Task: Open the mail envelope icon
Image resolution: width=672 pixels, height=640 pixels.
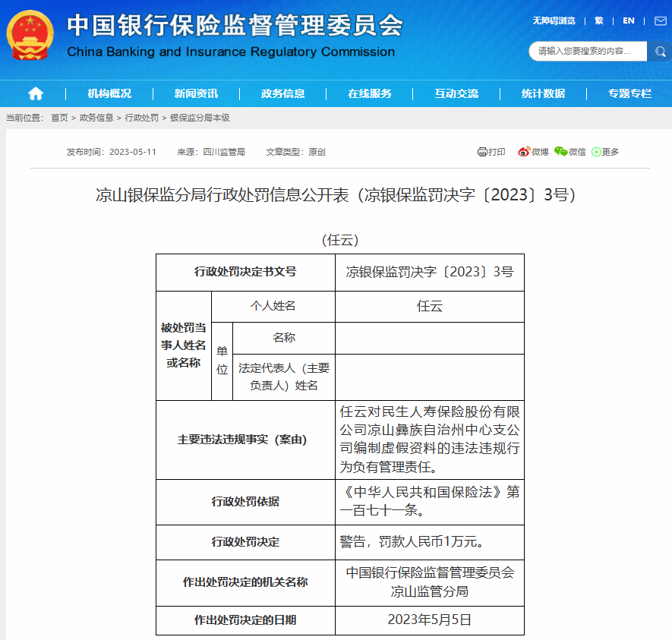Action: point(660,21)
